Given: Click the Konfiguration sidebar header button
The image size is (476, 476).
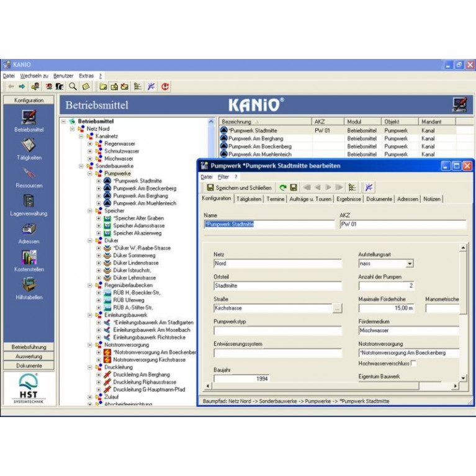Looking at the screenshot, I should [29, 100].
